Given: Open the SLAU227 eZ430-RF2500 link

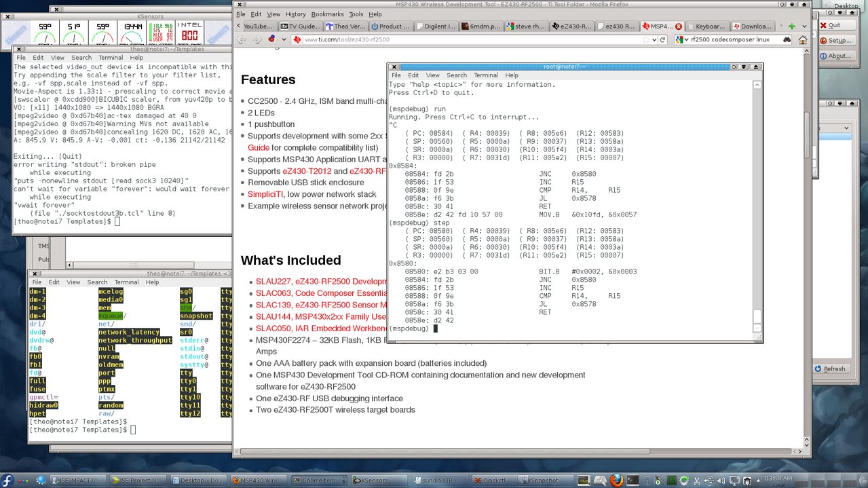Looking at the screenshot, I should point(321,281).
